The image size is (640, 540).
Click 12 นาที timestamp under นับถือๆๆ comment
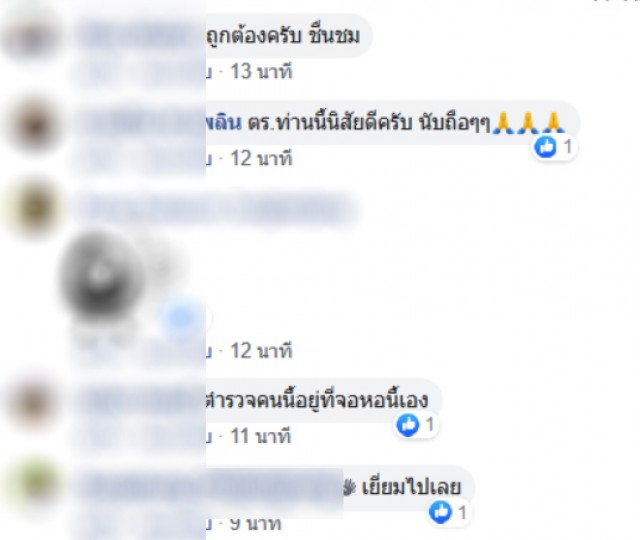262,158
